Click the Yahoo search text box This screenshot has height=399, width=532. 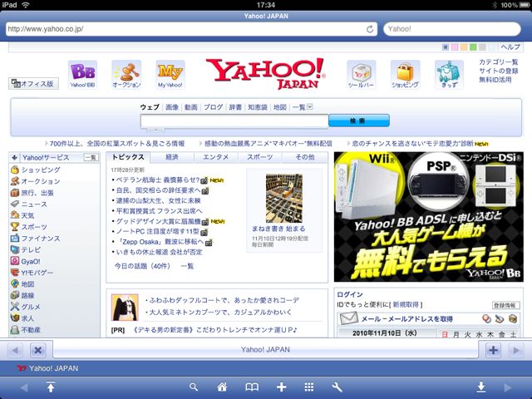click(234, 121)
